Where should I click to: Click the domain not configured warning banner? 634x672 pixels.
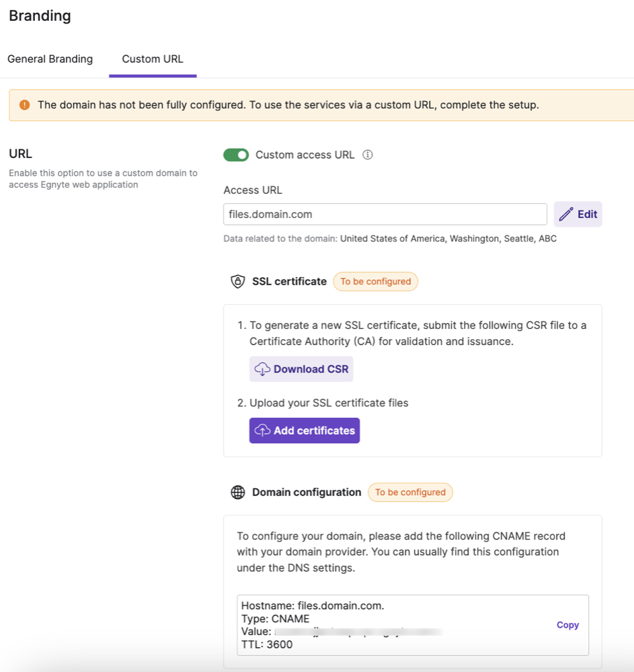[x=321, y=105]
